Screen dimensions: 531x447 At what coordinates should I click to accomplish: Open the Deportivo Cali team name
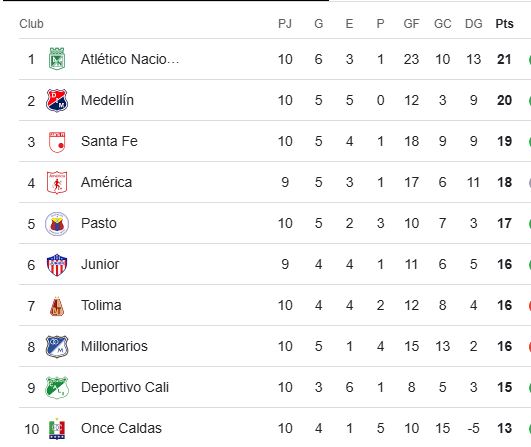coord(125,387)
